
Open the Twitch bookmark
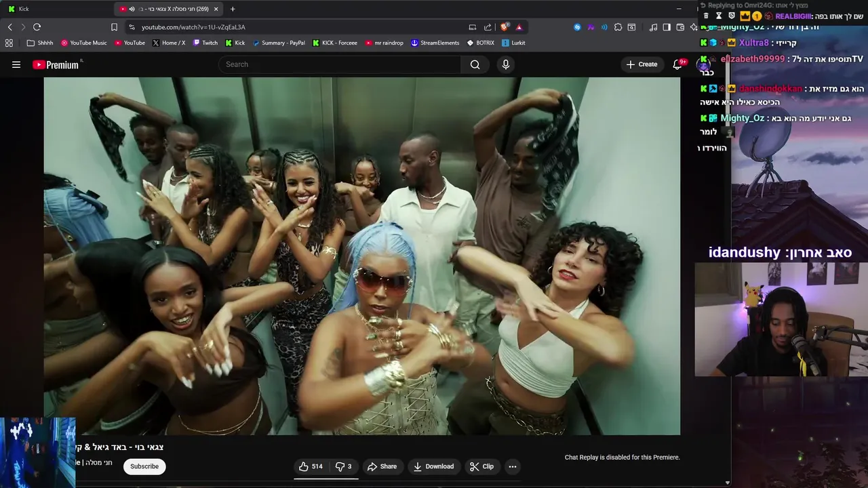coord(205,43)
